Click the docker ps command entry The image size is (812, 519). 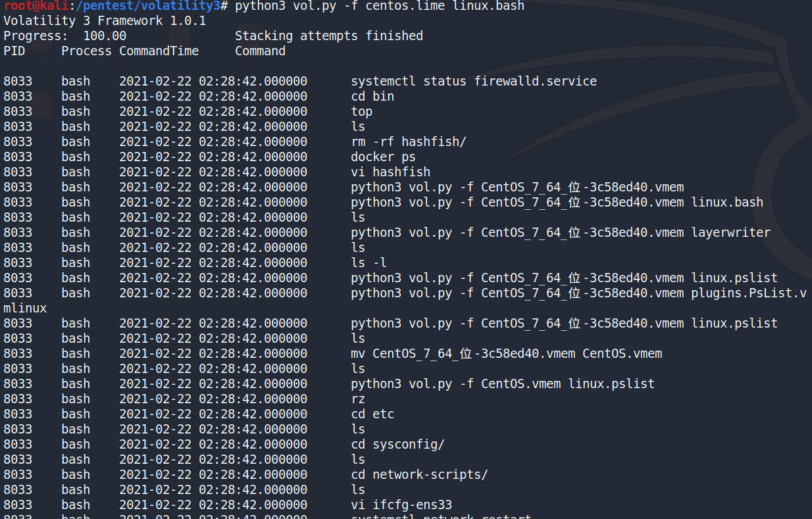pos(383,157)
